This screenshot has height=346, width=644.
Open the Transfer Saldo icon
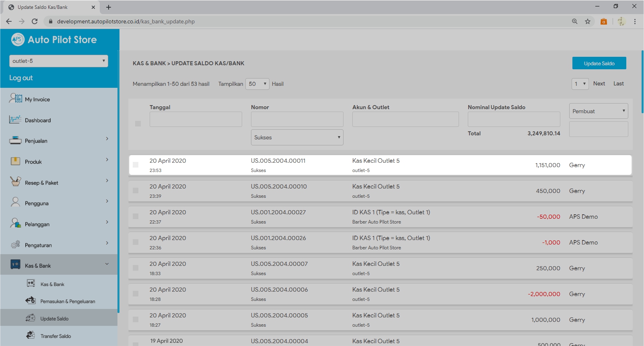pyautogui.click(x=31, y=335)
